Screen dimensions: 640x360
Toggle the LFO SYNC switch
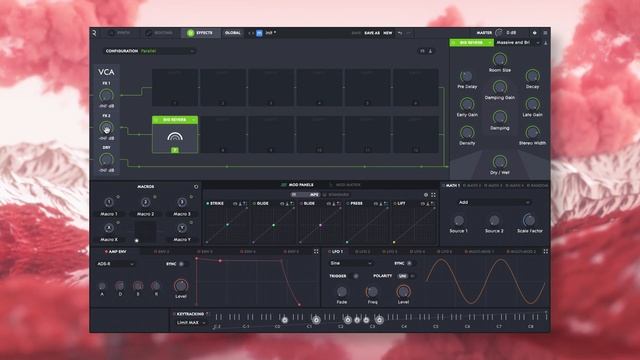pos(410,264)
